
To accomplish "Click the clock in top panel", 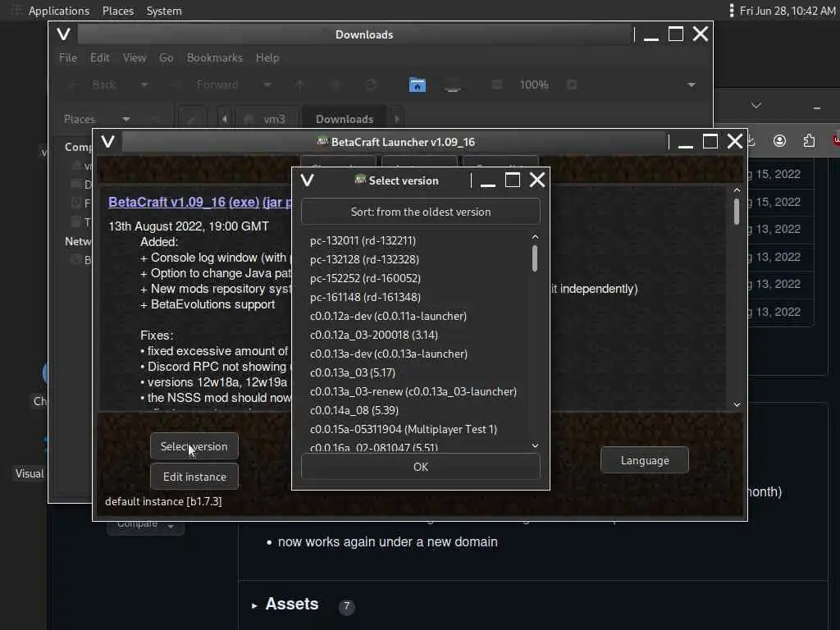I will (x=787, y=11).
